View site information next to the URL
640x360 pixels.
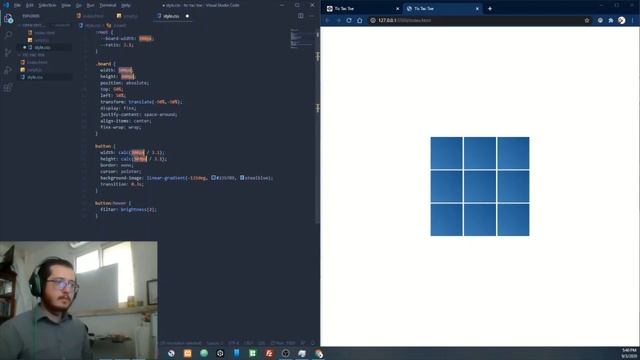(373, 20)
